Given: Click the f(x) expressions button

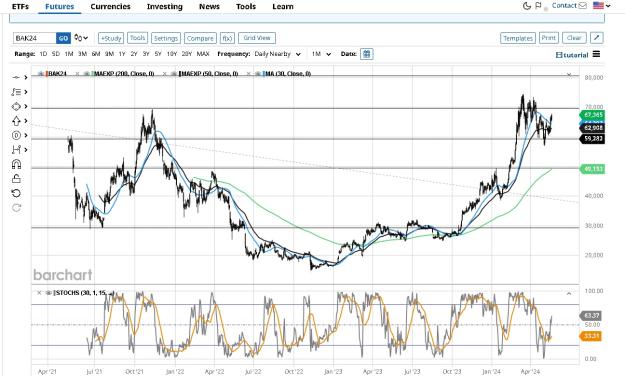Looking at the screenshot, I should point(227,38).
